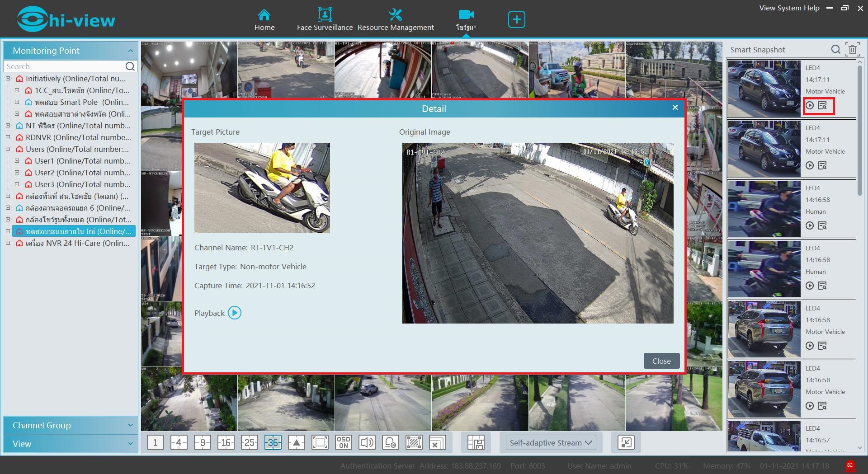Click the add new tab plus icon
The image size is (868, 474).
pyautogui.click(x=516, y=19)
